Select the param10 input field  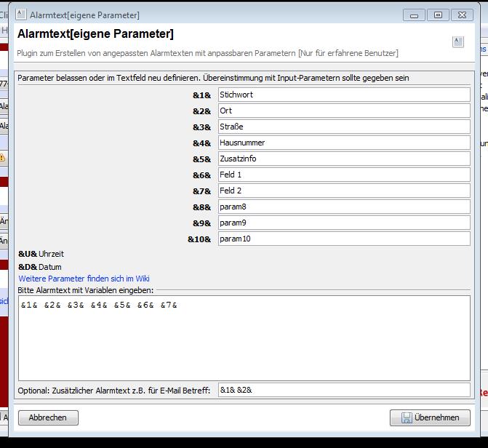click(343, 239)
